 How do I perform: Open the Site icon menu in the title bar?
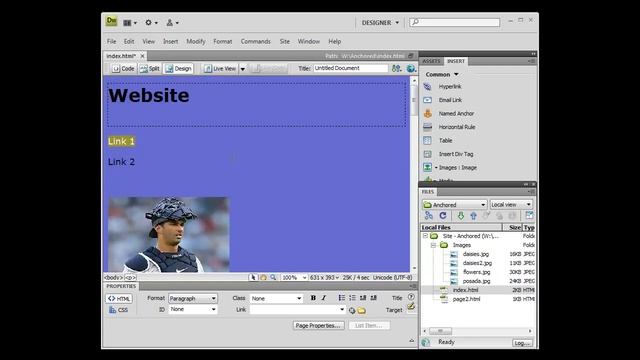pos(172,23)
